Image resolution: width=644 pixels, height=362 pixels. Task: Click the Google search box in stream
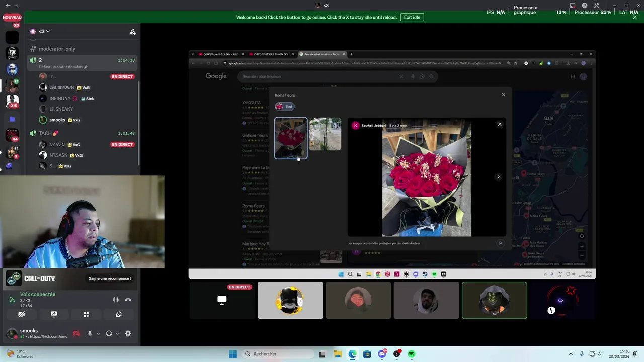click(x=337, y=76)
